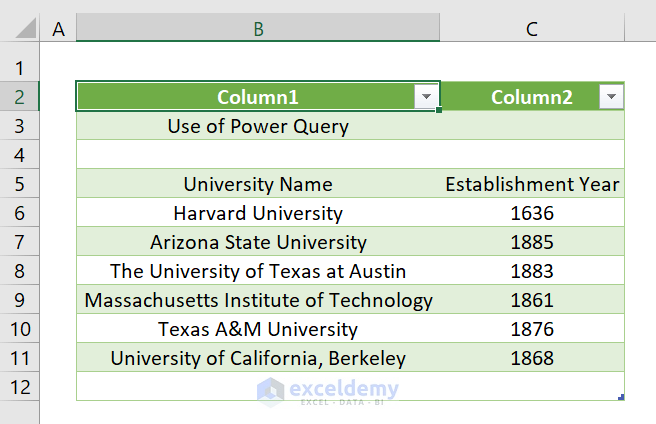656x424 pixels.
Task: Select the cell containing 1868
Action: [532, 358]
